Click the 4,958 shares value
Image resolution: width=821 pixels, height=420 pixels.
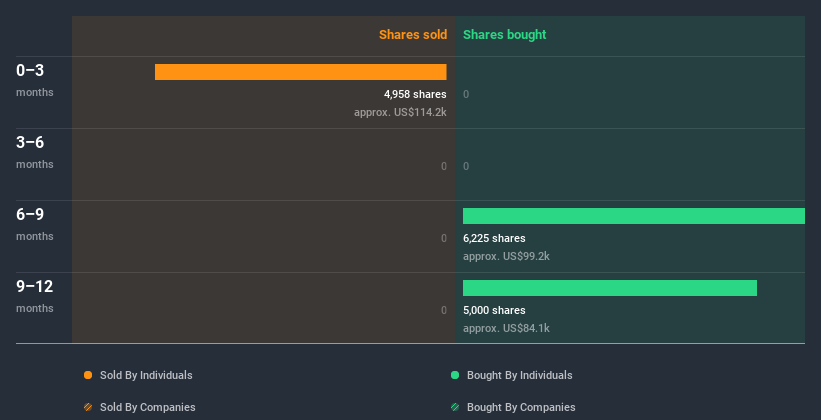pyautogui.click(x=415, y=94)
